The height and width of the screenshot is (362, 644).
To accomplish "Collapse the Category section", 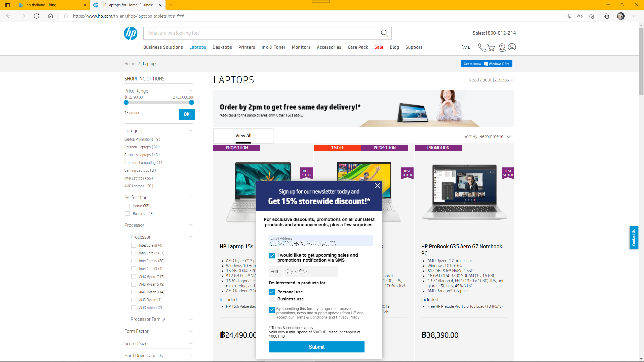I will 191,131.
